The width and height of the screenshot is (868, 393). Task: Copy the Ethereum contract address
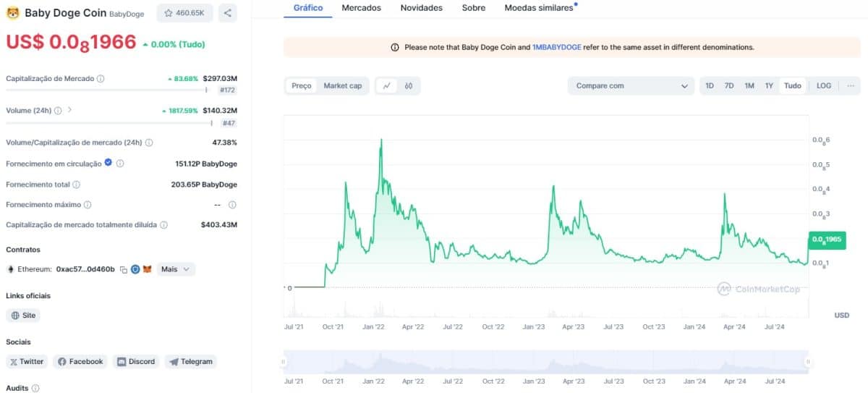pos(124,269)
